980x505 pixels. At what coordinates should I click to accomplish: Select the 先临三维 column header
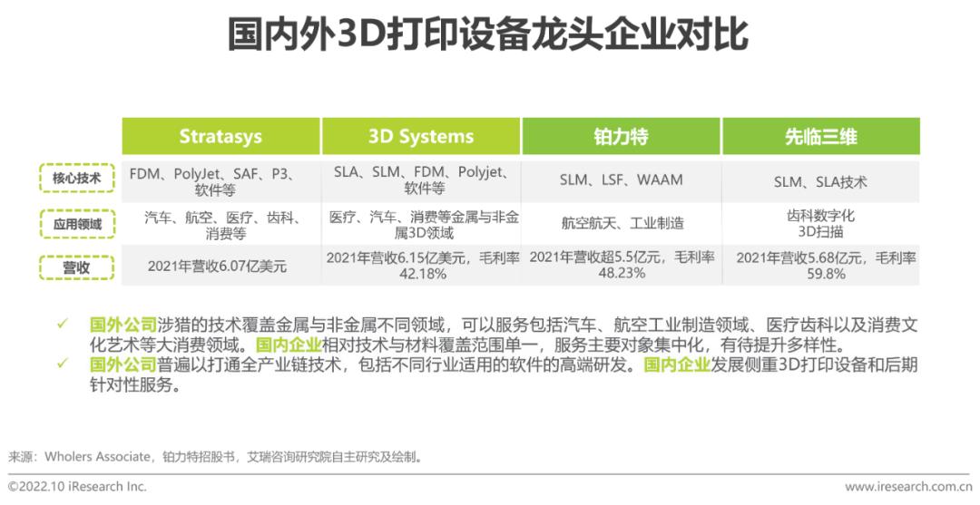[821, 136]
